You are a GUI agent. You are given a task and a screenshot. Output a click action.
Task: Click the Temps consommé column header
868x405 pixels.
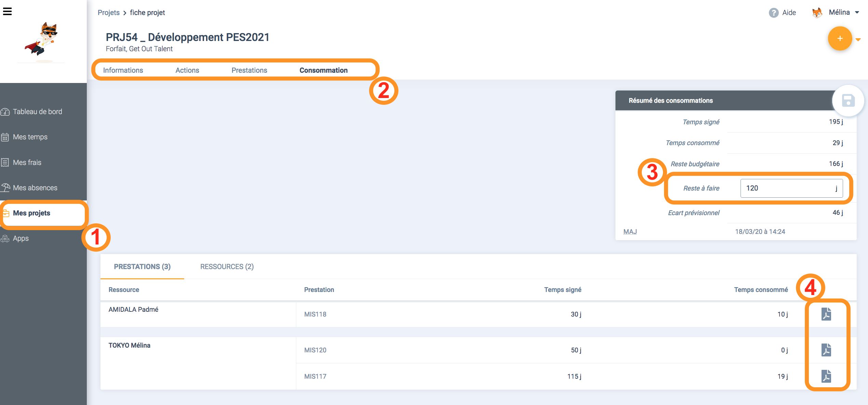click(x=761, y=290)
